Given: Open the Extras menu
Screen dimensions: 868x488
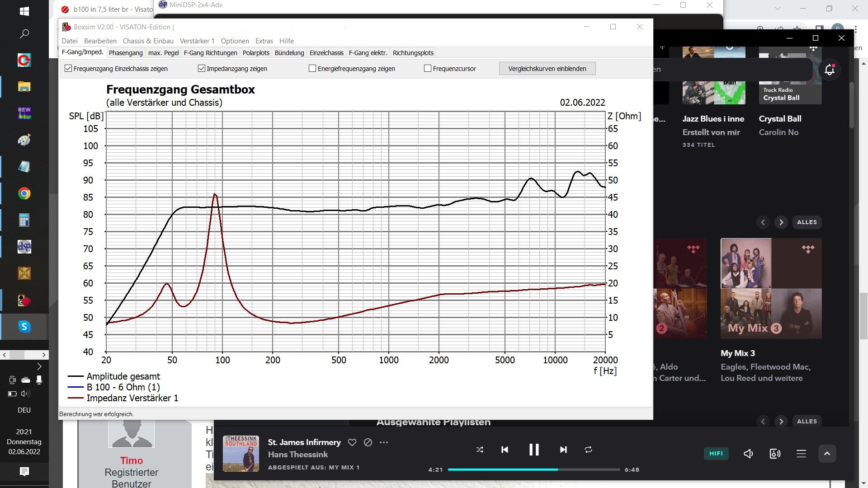Looking at the screenshot, I should (x=264, y=41).
